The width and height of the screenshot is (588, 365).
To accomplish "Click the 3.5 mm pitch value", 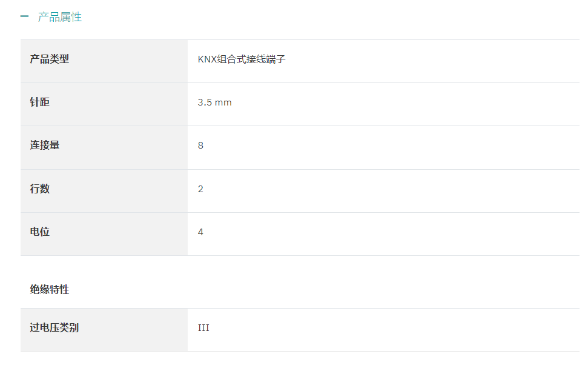I will (x=214, y=102).
